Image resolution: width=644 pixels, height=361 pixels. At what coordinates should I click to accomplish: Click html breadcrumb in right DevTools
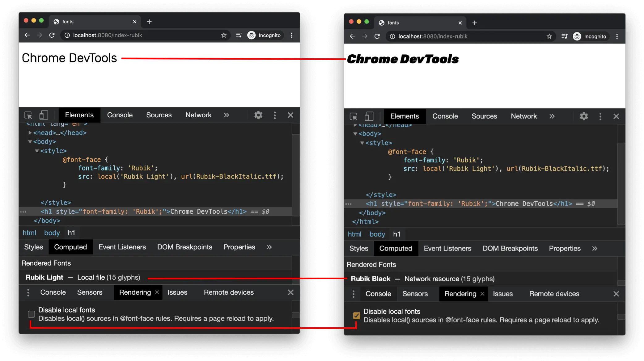[354, 234]
